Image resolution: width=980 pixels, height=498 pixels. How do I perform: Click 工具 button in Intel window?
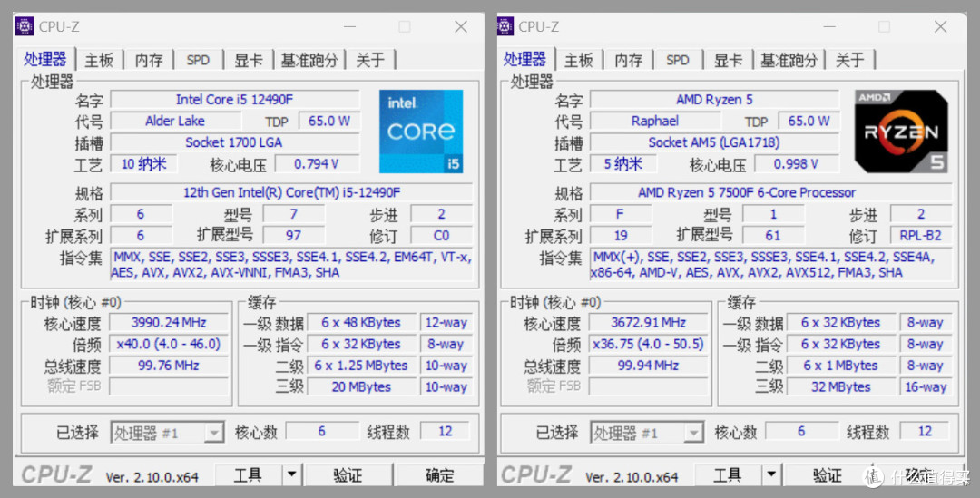coord(248,475)
